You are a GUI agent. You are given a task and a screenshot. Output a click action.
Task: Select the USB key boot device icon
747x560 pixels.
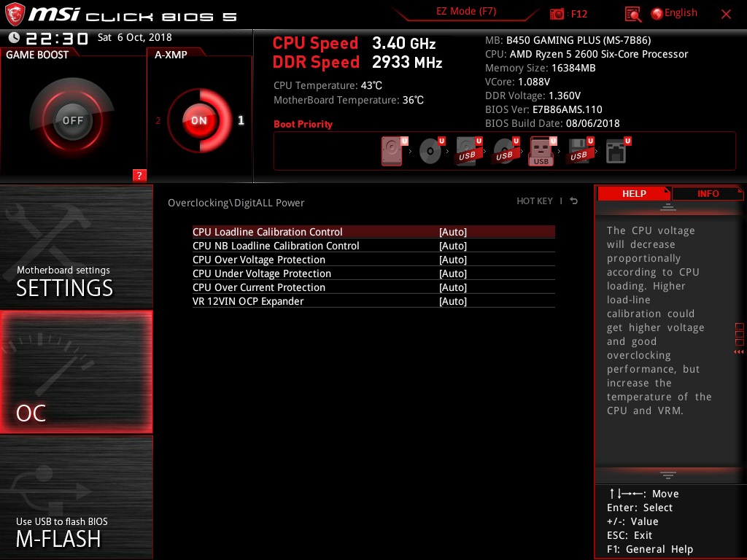tap(542, 151)
